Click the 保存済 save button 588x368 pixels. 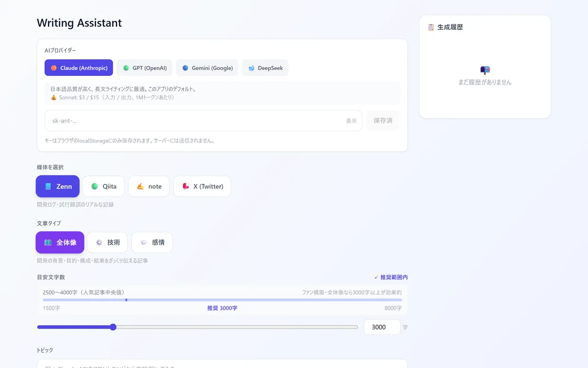click(383, 121)
